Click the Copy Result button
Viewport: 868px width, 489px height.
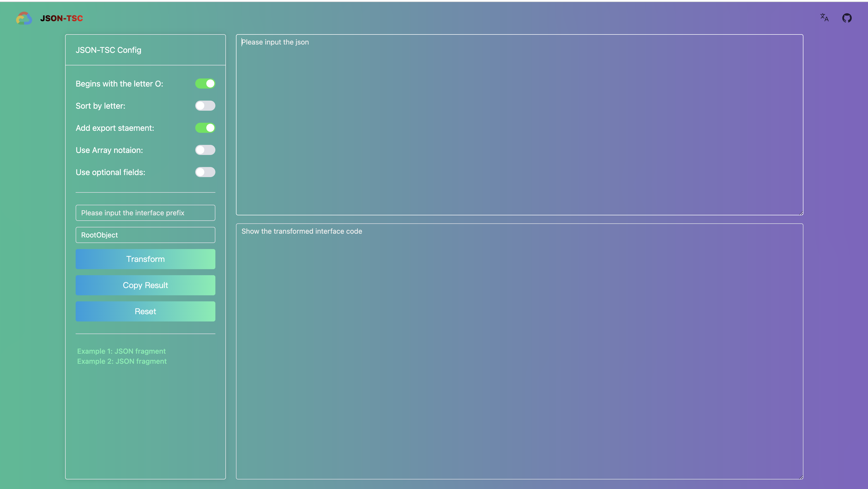pos(145,285)
